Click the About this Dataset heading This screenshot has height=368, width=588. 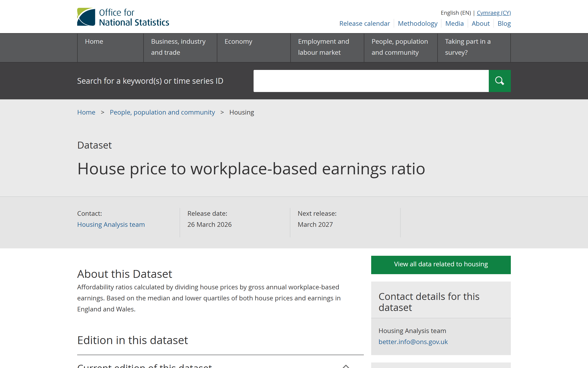[x=125, y=274]
